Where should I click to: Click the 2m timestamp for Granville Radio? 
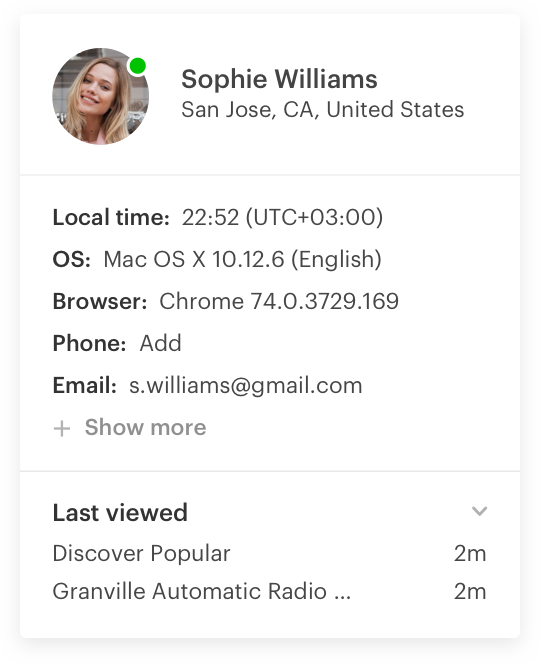(x=470, y=592)
